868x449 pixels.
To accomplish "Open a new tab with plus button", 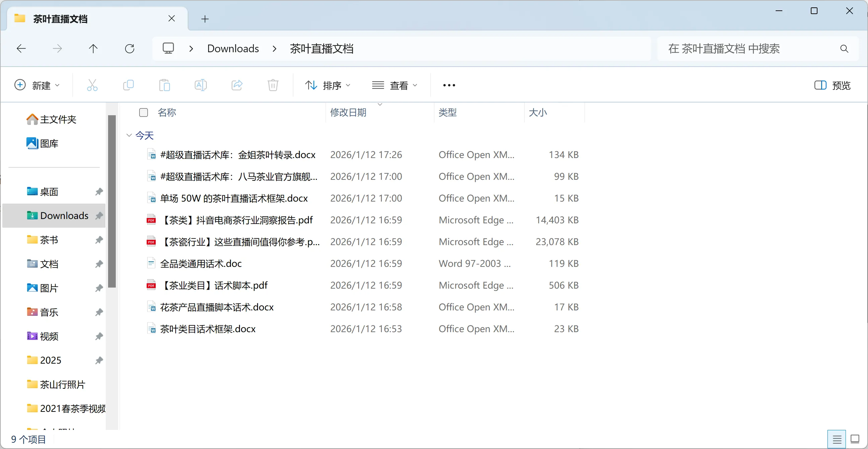I will coord(205,19).
